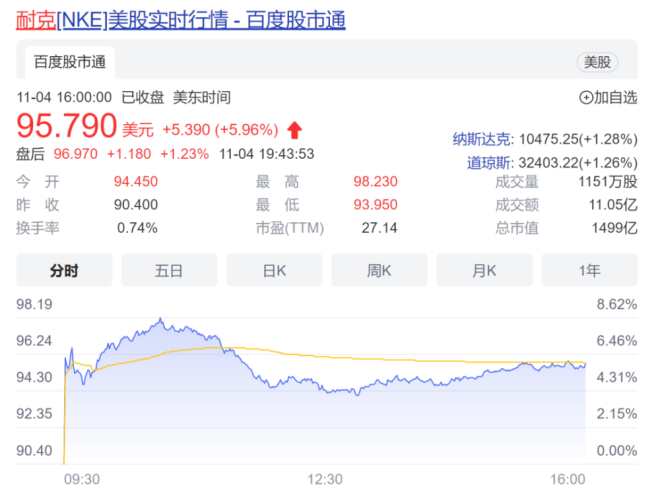The image size is (660, 496).
Task: Click after-hours timestamp 11-04 19:43:53
Action: (x=266, y=154)
